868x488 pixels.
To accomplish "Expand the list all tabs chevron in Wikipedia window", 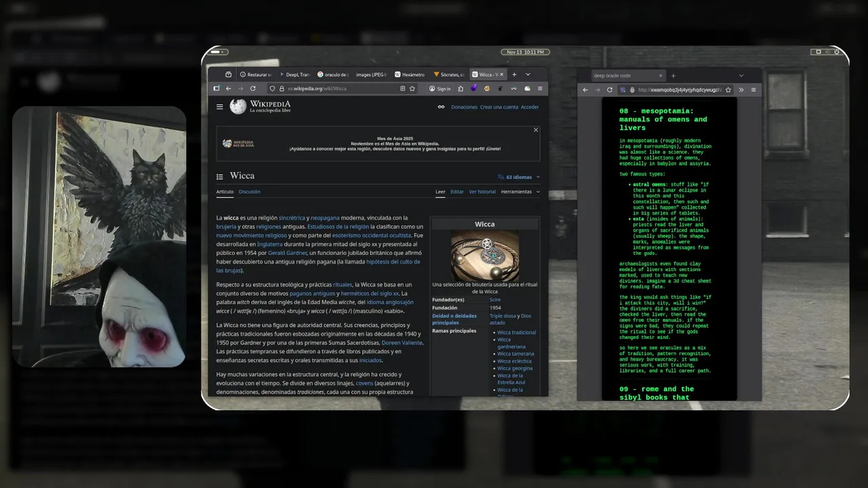I will pyautogui.click(x=528, y=75).
